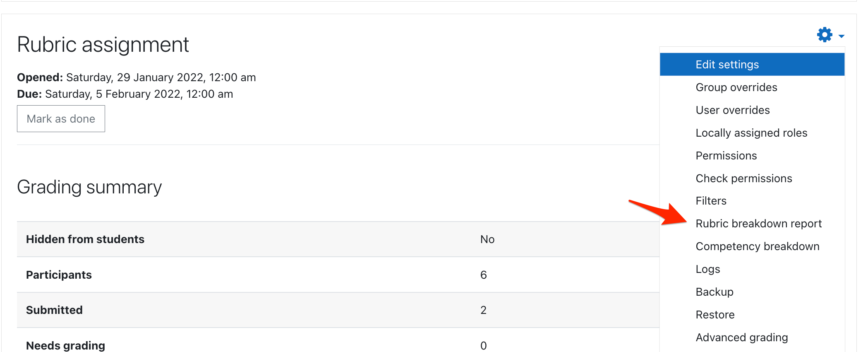Select Group overrides from menu

pyautogui.click(x=736, y=87)
